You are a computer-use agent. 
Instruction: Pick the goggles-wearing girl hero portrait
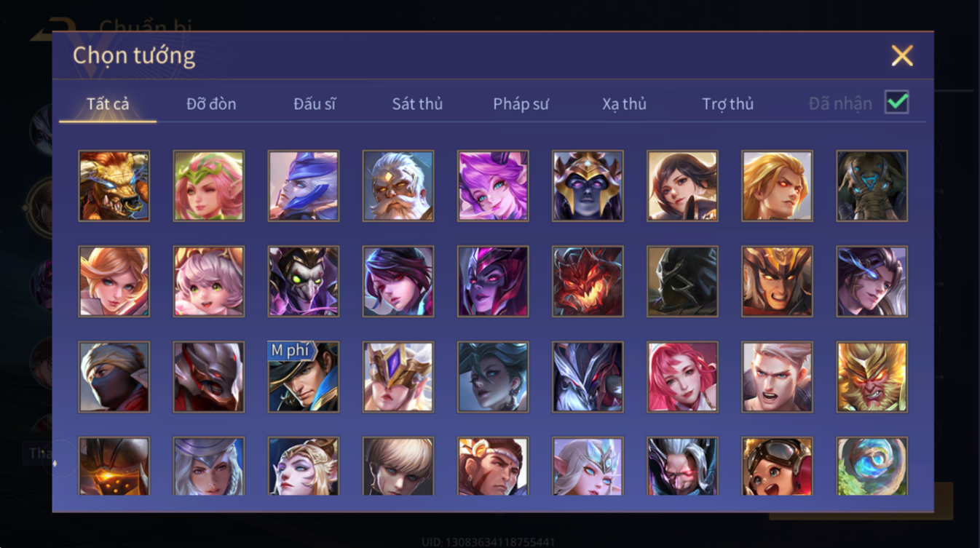778,466
